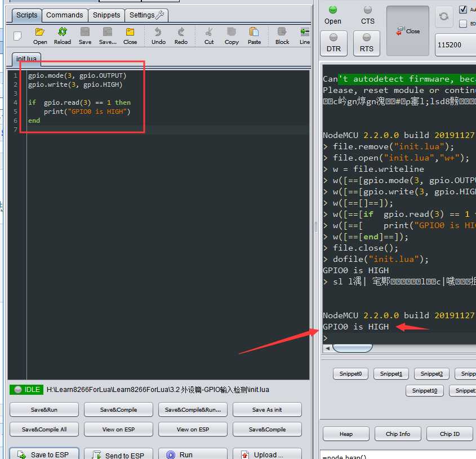Click the Save As toolbar icon
Screen dimensions: 476x459
[108, 35]
